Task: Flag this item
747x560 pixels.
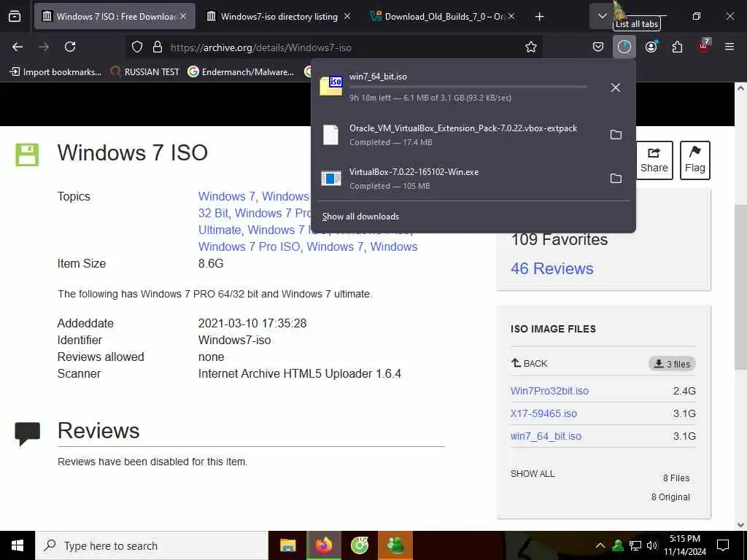Action: click(x=695, y=160)
